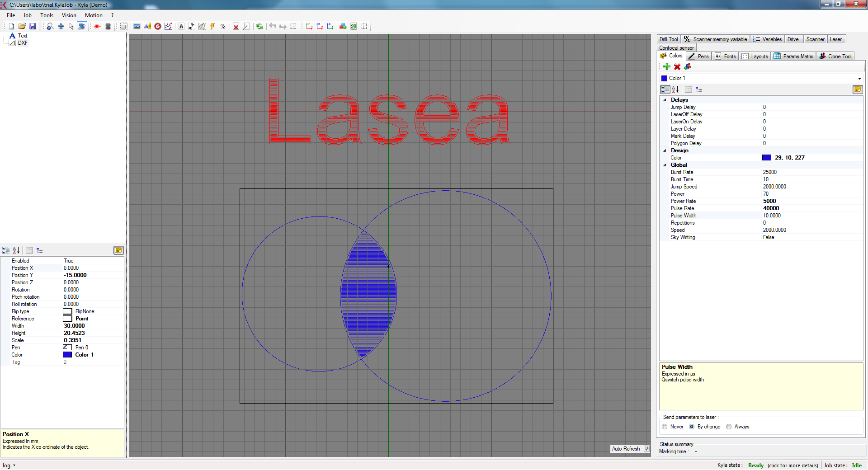Save the job with floppy disk icon

tap(32, 26)
